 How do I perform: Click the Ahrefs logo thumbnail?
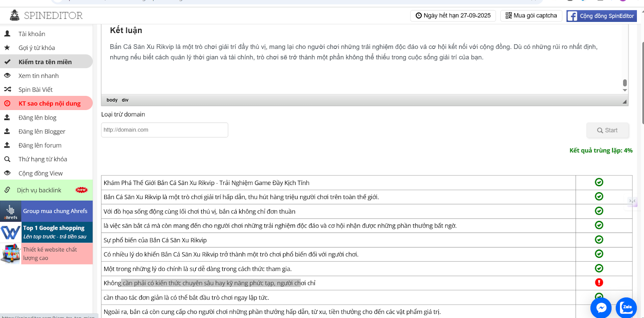click(x=10, y=211)
